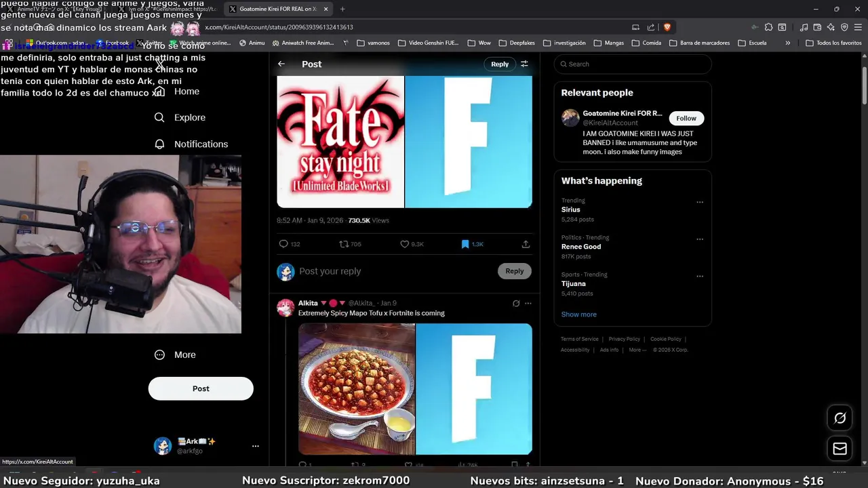The width and height of the screenshot is (868, 488).
Task: Open Accessibility footer link
Action: pos(575,350)
